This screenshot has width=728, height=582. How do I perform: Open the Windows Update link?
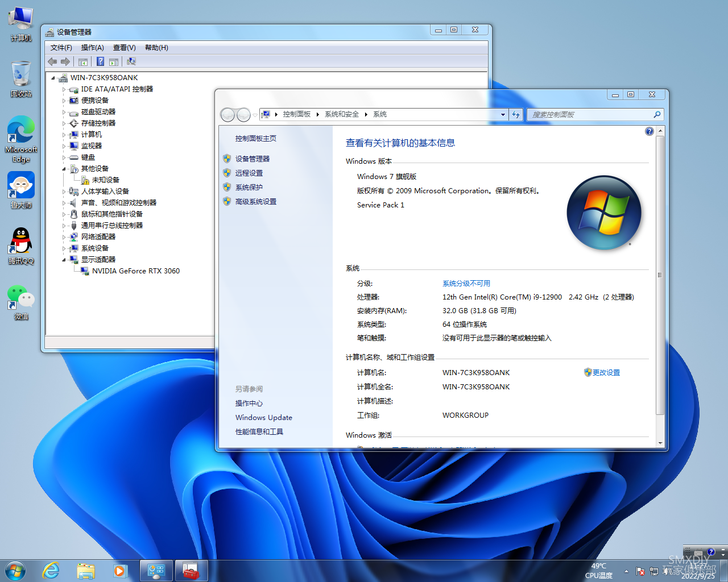[264, 418]
